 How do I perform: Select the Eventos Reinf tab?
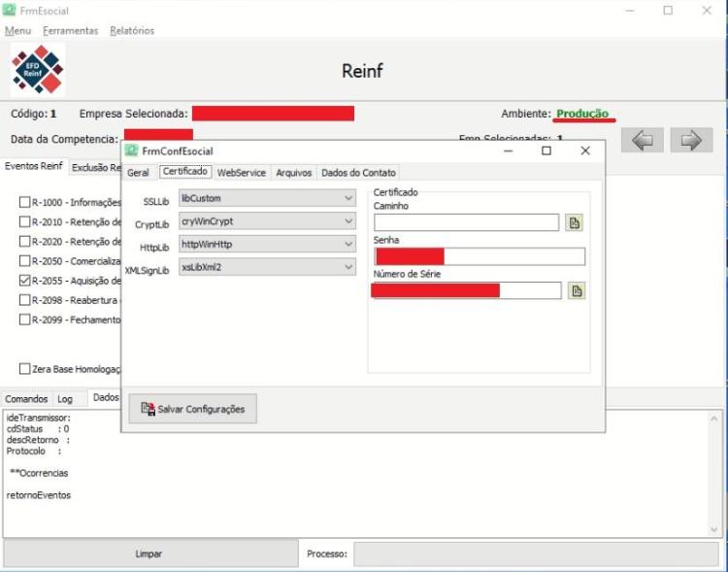pos(33,166)
